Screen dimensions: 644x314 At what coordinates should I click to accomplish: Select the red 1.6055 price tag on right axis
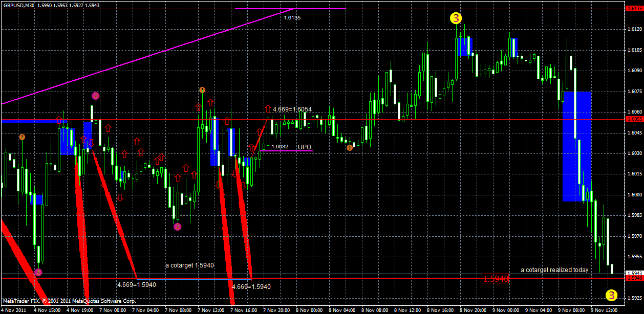coord(634,118)
